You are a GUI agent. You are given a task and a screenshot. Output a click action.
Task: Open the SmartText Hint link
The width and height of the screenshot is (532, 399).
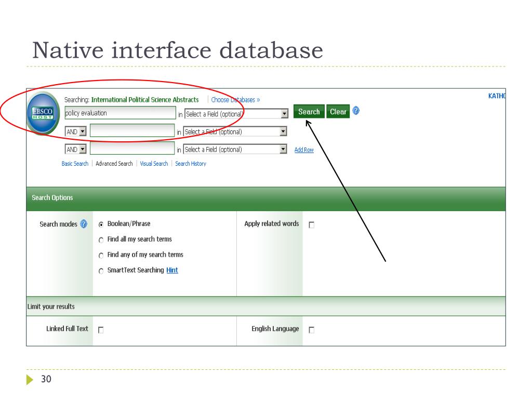point(172,270)
